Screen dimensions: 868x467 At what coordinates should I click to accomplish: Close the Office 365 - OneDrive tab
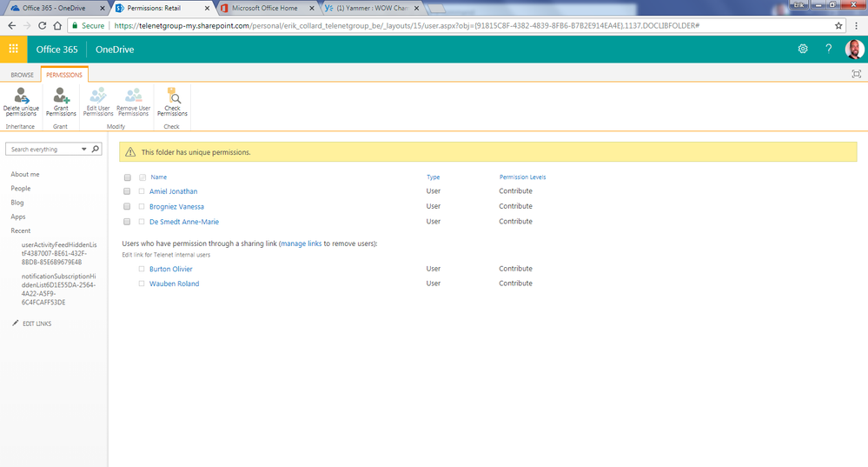tap(103, 9)
